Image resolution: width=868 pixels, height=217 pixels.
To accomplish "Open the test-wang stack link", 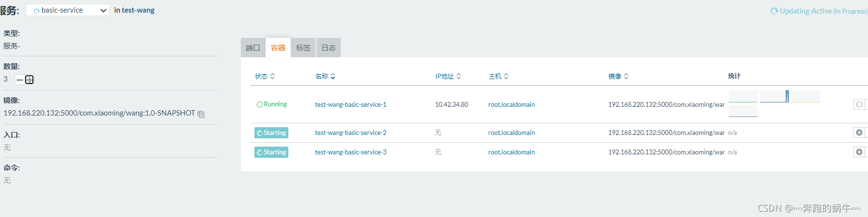I will tap(138, 10).
